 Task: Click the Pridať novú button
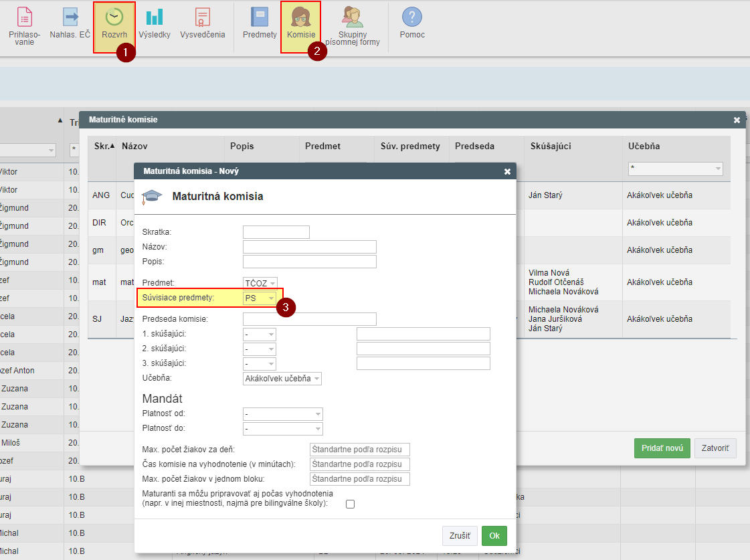(x=662, y=448)
